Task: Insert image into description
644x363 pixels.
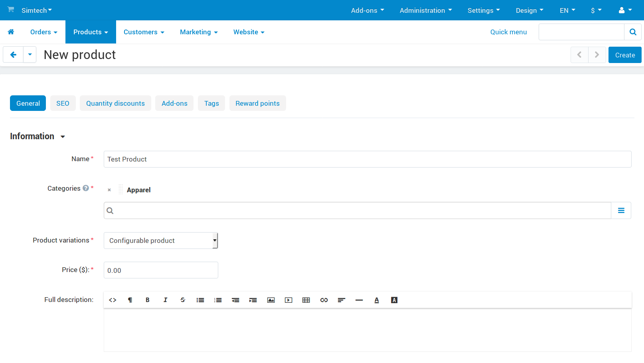Action: pyautogui.click(x=271, y=300)
